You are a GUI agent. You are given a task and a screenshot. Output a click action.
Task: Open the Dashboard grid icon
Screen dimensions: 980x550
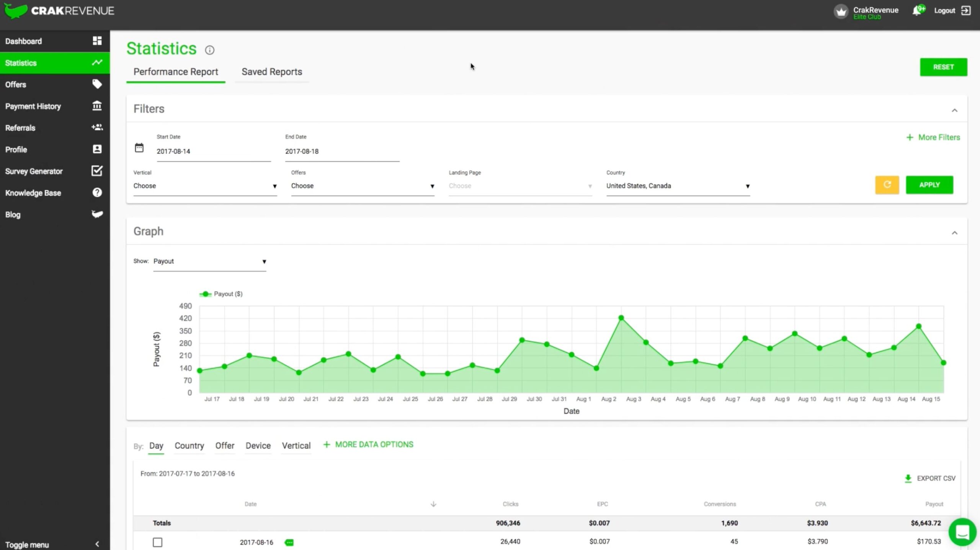click(97, 41)
